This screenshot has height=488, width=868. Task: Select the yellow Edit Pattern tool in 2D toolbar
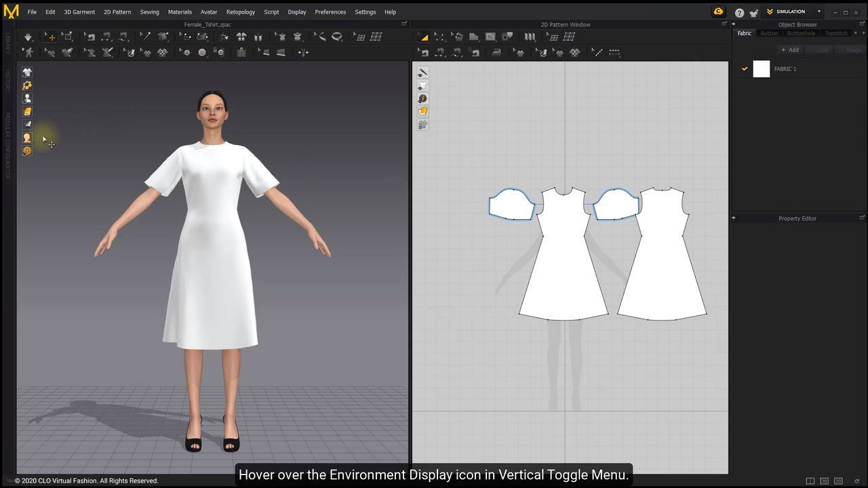[x=423, y=37]
